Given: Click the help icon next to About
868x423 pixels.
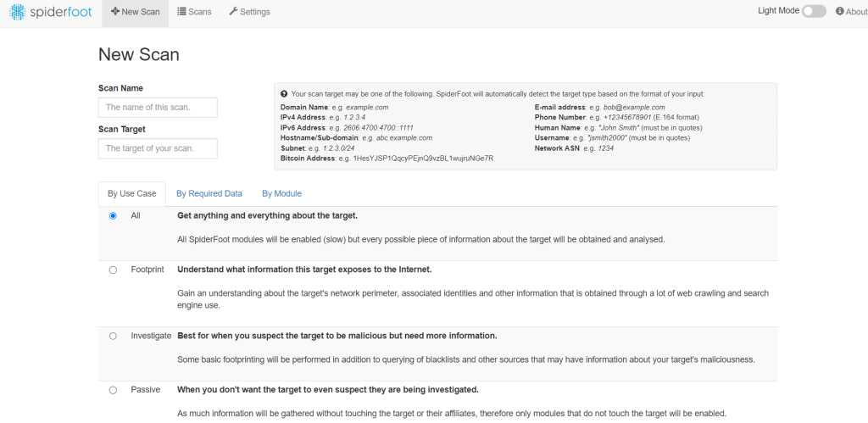Looking at the screenshot, I should pos(839,12).
